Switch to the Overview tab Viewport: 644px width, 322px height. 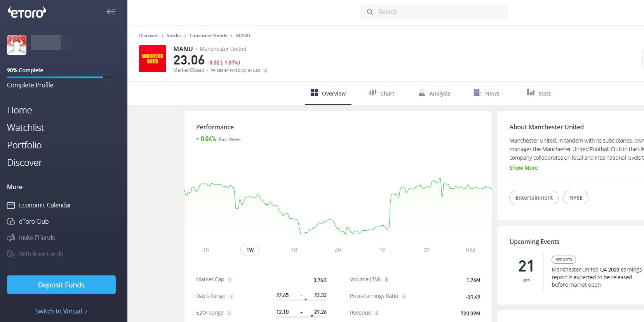pyautogui.click(x=328, y=93)
